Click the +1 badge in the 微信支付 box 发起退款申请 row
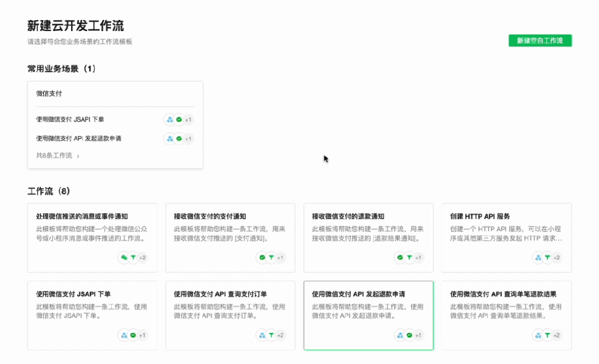This screenshot has height=364, width=599. tap(188, 139)
